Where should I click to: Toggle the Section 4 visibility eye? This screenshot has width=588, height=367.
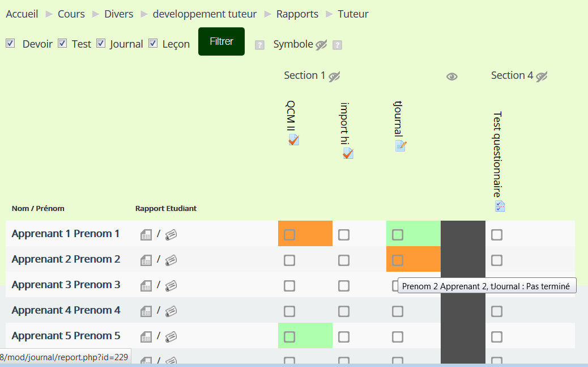(x=542, y=77)
